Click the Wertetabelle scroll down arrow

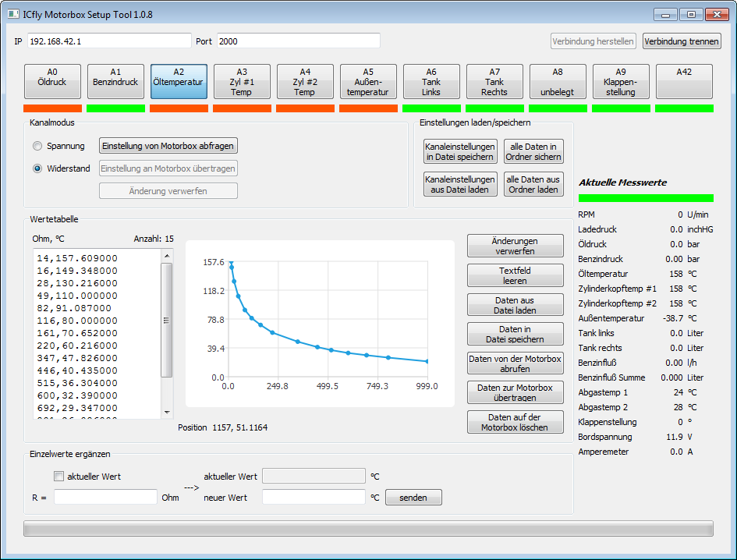(x=167, y=413)
